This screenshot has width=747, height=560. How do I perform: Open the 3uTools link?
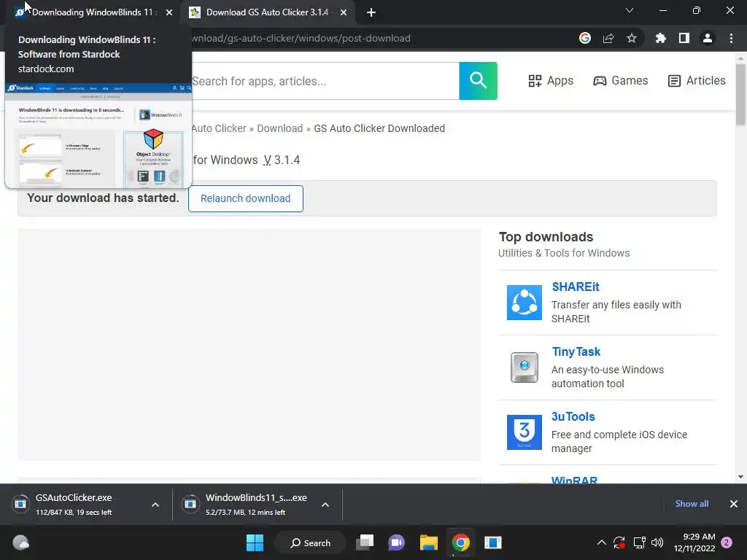(573, 416)
